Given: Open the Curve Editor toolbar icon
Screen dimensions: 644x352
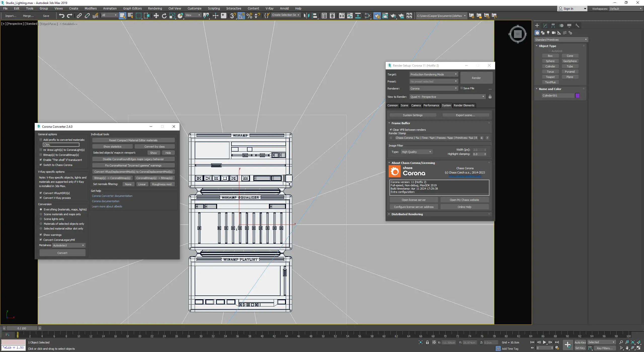Looking at the screenshot, I should point(350,16).
